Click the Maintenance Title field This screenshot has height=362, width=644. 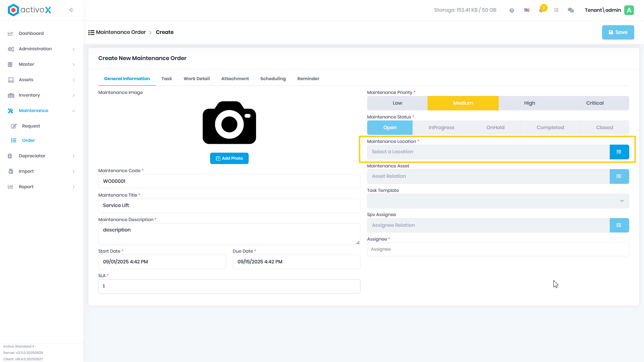pyautogui.click(x=229, y=206)
